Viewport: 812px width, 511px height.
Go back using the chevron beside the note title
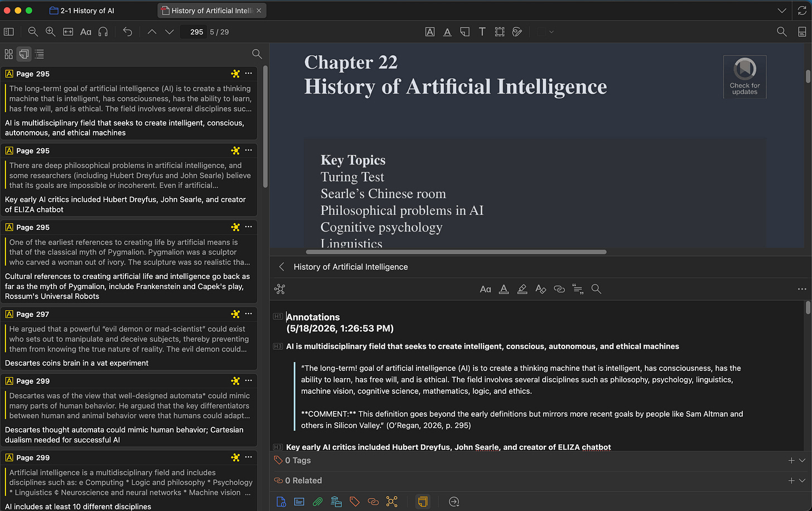coord(282,267)
